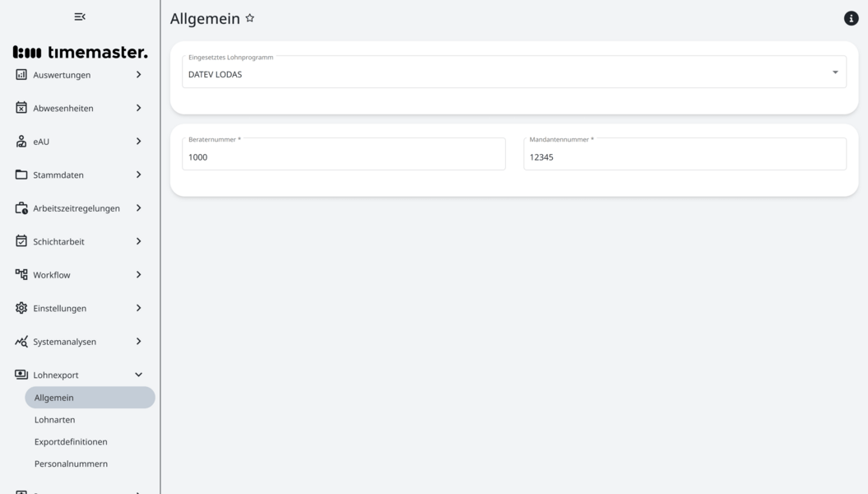Click the Stammdaten folder icon

21,175
